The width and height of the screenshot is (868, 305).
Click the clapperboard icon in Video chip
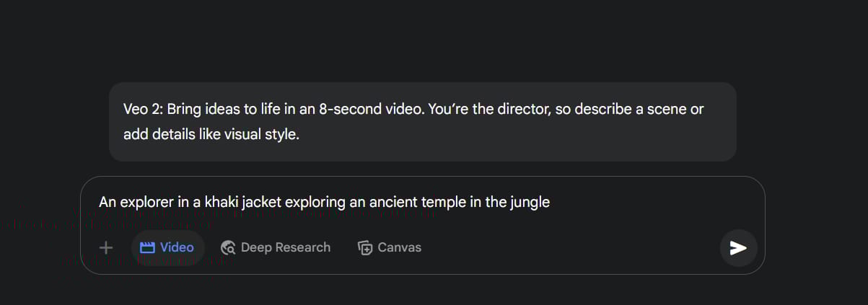point(147,247)
